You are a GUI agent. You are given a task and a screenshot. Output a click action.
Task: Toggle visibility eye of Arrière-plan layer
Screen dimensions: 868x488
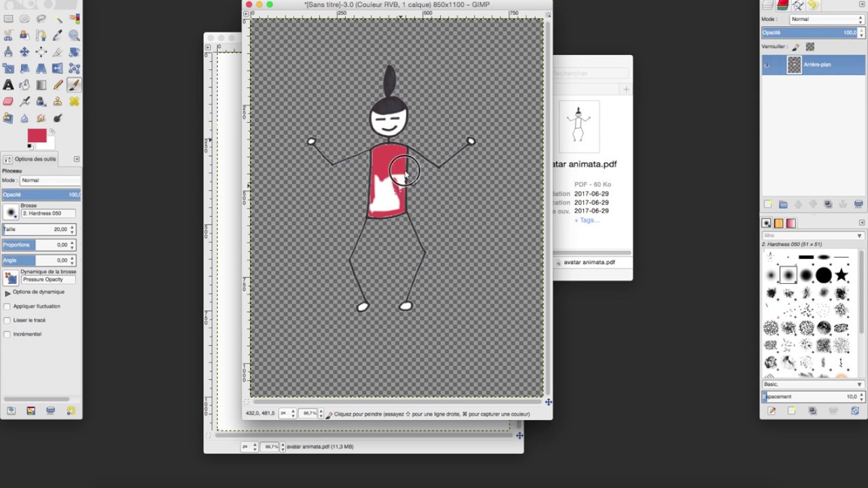pyautogui.click(x=767, y=65)
